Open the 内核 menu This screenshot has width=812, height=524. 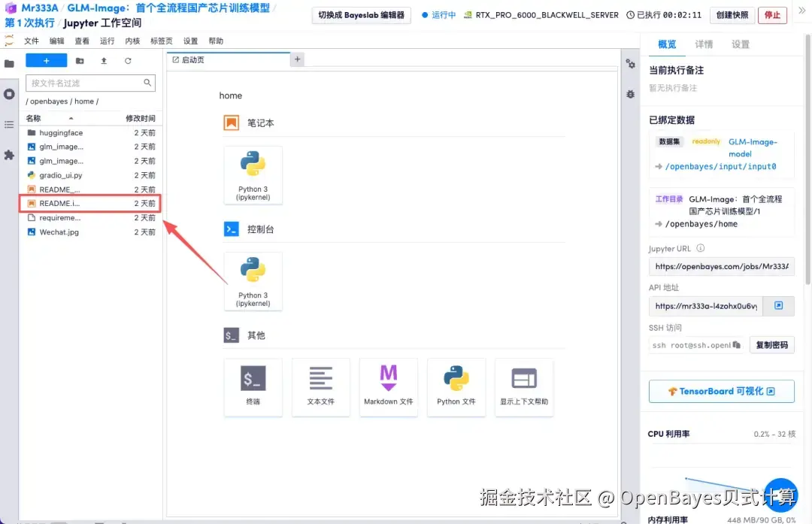[x=132, y=41]
